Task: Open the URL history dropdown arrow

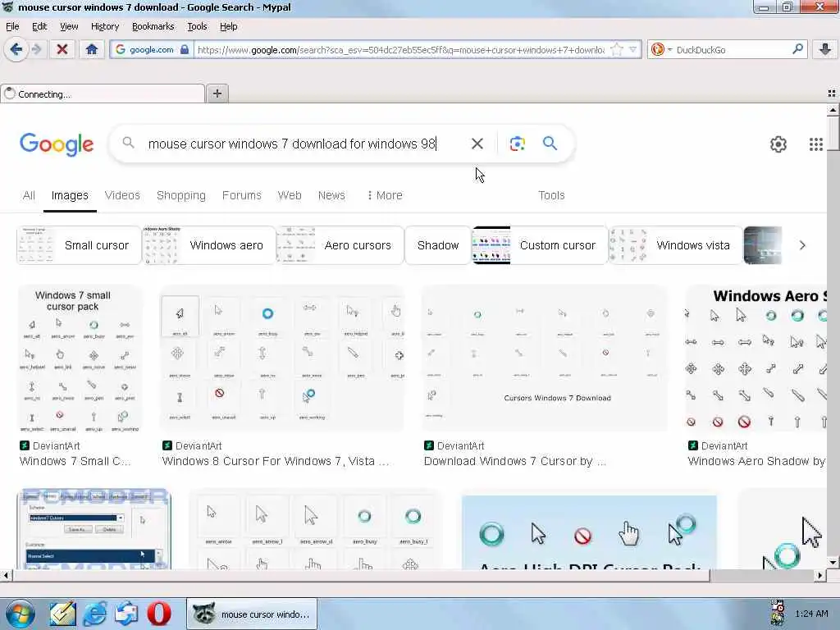Action: coord(633,50)
